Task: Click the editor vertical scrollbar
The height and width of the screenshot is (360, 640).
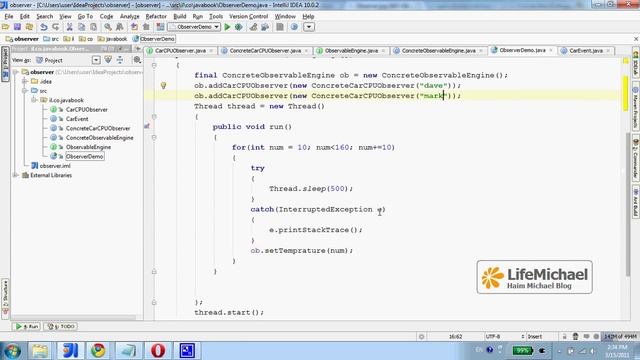Action: (628, 204)
